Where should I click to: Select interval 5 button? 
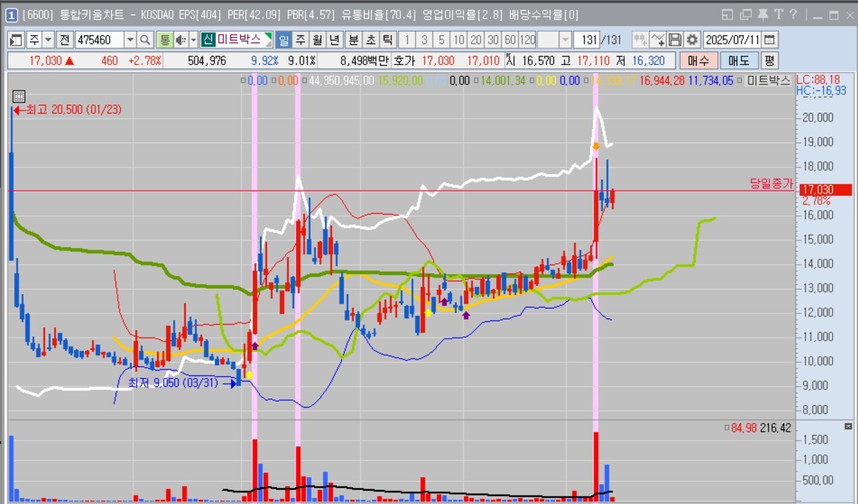click(442, 40)
